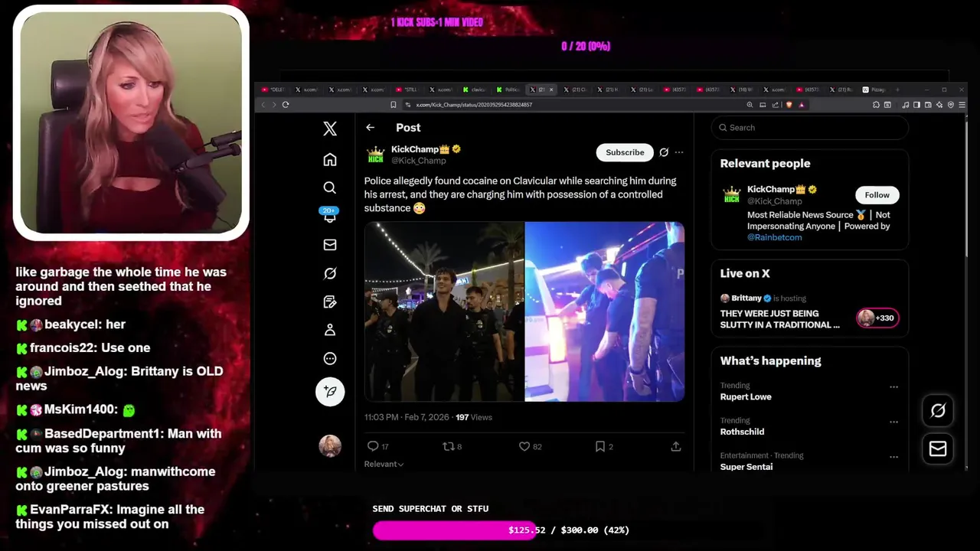Open Profile person icon in X sidebar
Viewport: 980px width, 551px height.
(330, 330)
